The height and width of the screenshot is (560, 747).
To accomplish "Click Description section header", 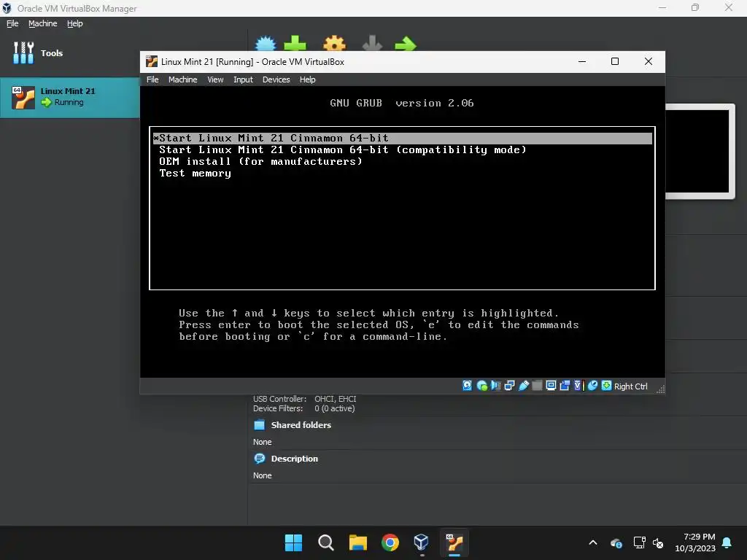I will pos(295,459).
